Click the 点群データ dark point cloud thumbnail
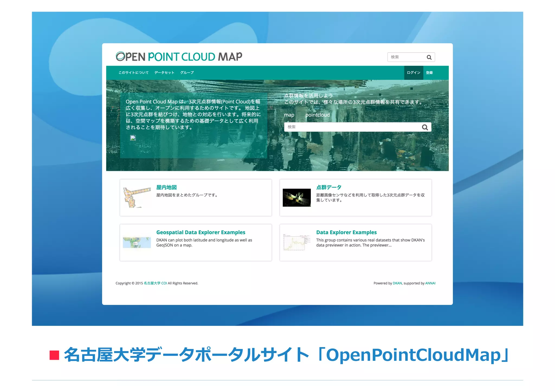This screenshot has height=392, width=555. coord(297,197)
